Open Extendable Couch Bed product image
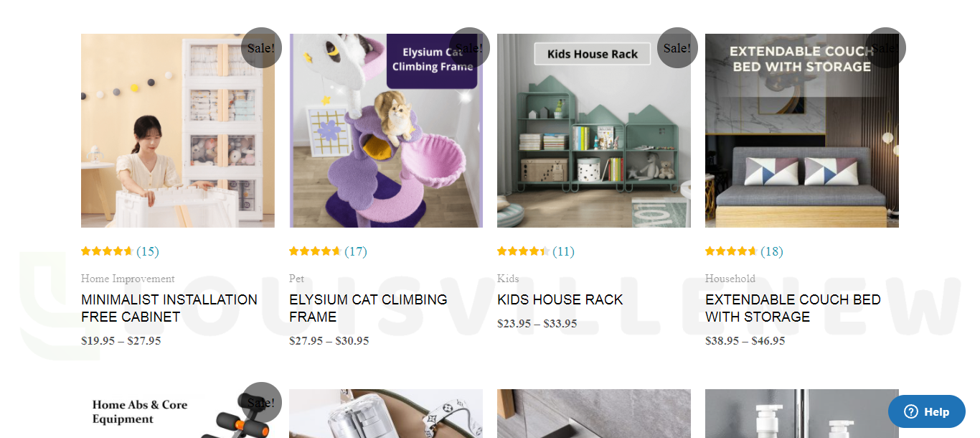This screenshot has height=438, width=980. (x=801, y=131)
